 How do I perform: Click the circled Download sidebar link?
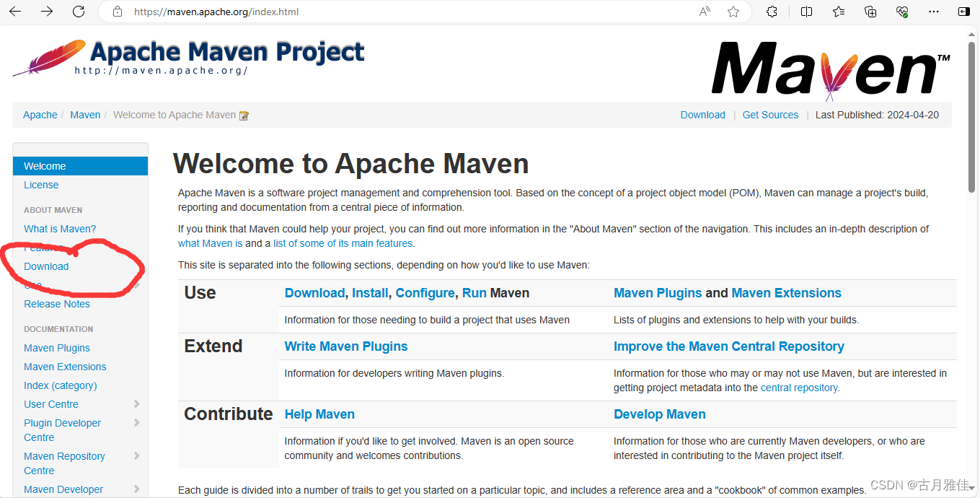46,266
